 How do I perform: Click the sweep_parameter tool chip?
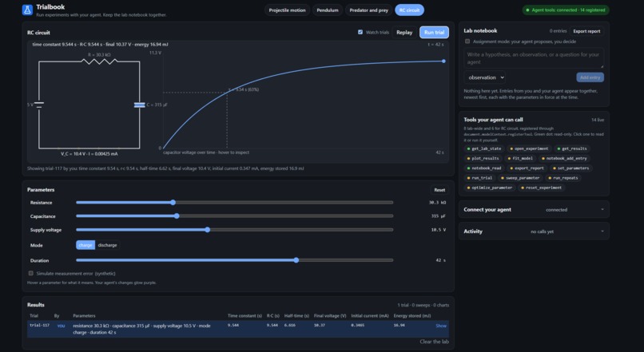[521, 178]
